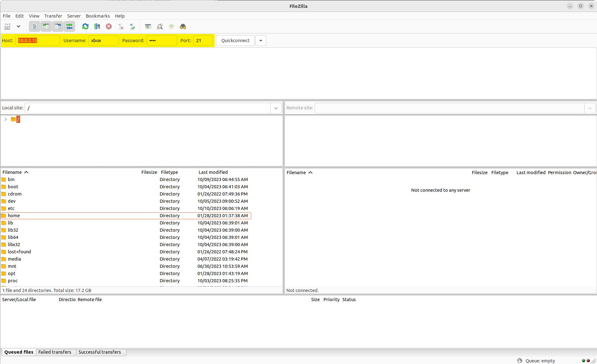597x364 pixels.
Task: Select the mnt folder
Action: pyautogui.click(x=126, y=266)
